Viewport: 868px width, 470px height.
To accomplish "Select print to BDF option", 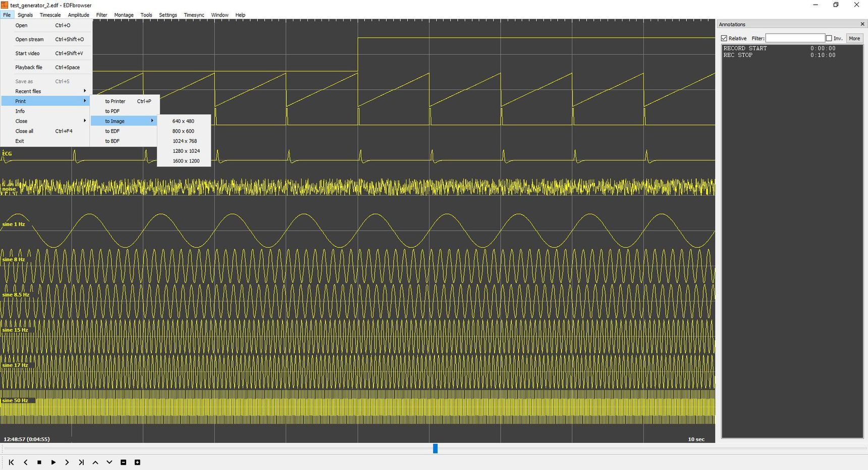I will pyautogui.click(x=125, y=141).
